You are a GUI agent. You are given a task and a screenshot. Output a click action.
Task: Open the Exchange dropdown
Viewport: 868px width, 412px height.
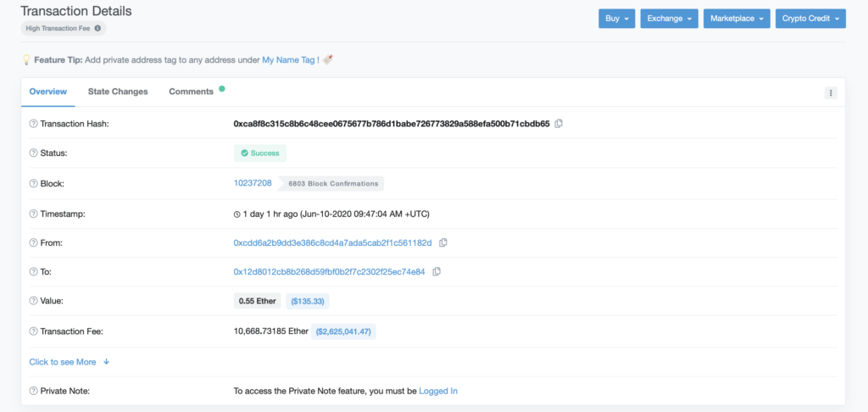670,19
